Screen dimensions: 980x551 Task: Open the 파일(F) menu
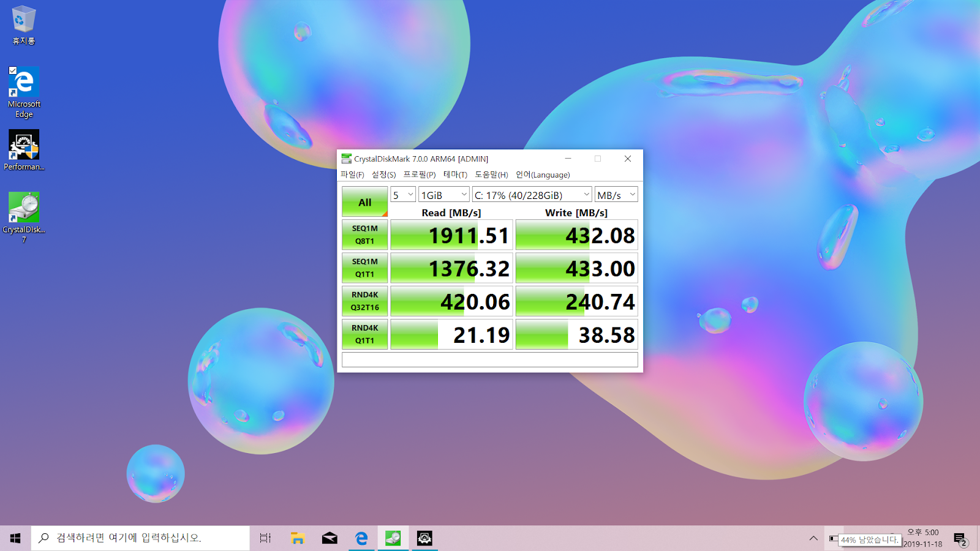352,174
